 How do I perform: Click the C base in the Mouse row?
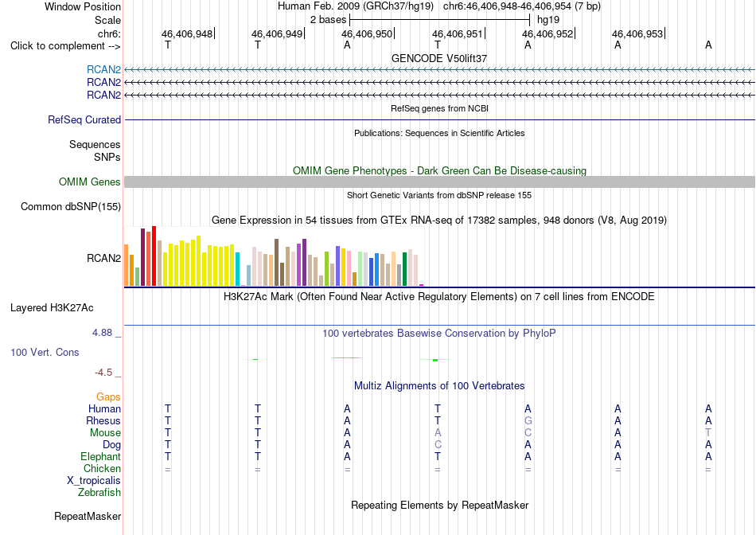click(x=528, y=433)
